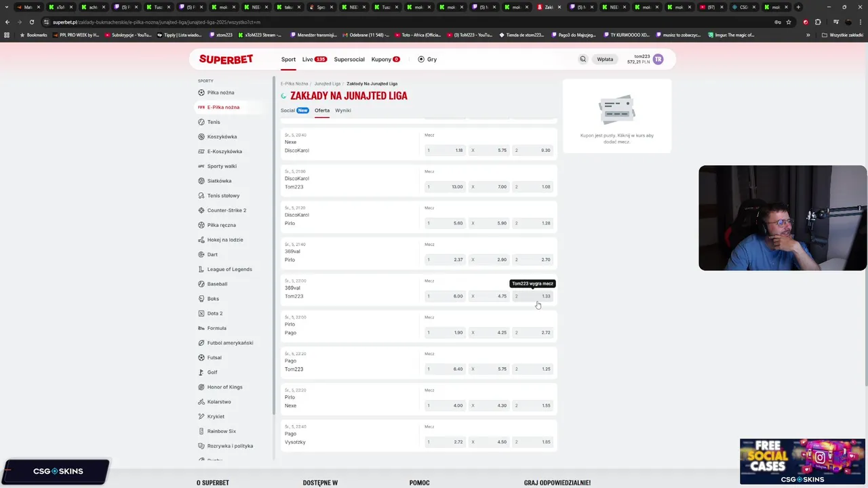The width and height of the screenshot is (868, 488).
Task: Open Tenis stołowy category
Action: click(x=223, y=195)
